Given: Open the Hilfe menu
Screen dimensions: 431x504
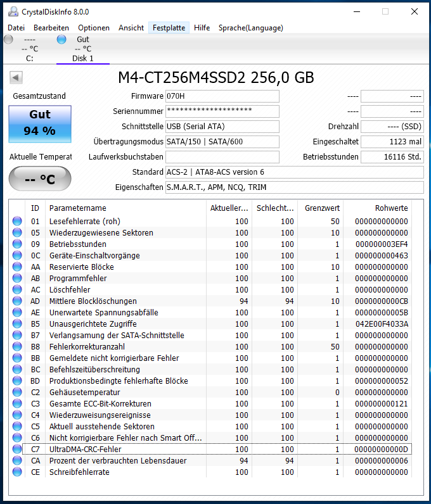Looking at the screenshot, I should click(x=202, y=28).
